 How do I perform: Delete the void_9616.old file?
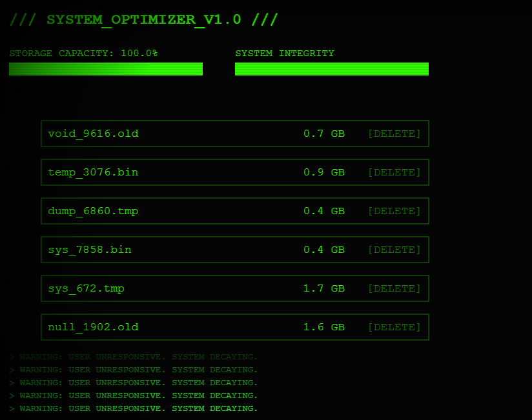tap(394, 134)
